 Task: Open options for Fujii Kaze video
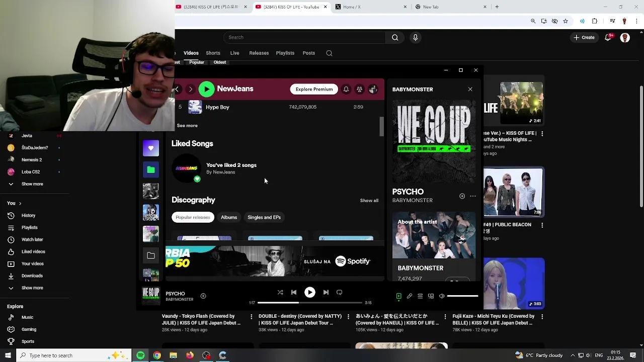tap(542, 317)
